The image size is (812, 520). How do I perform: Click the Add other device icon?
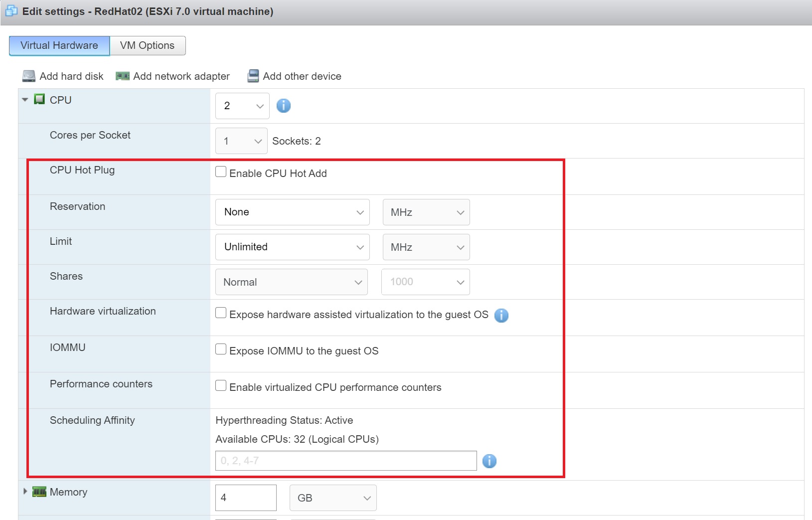click(x=253, y=76)
